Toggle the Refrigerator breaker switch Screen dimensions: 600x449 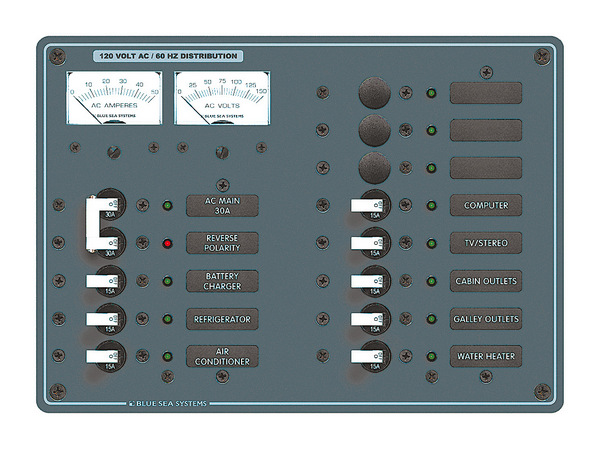[x=101, y=319]
